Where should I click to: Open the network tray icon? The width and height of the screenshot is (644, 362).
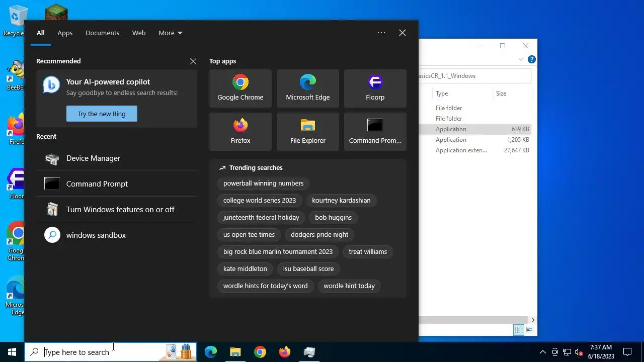pos(567,352)
